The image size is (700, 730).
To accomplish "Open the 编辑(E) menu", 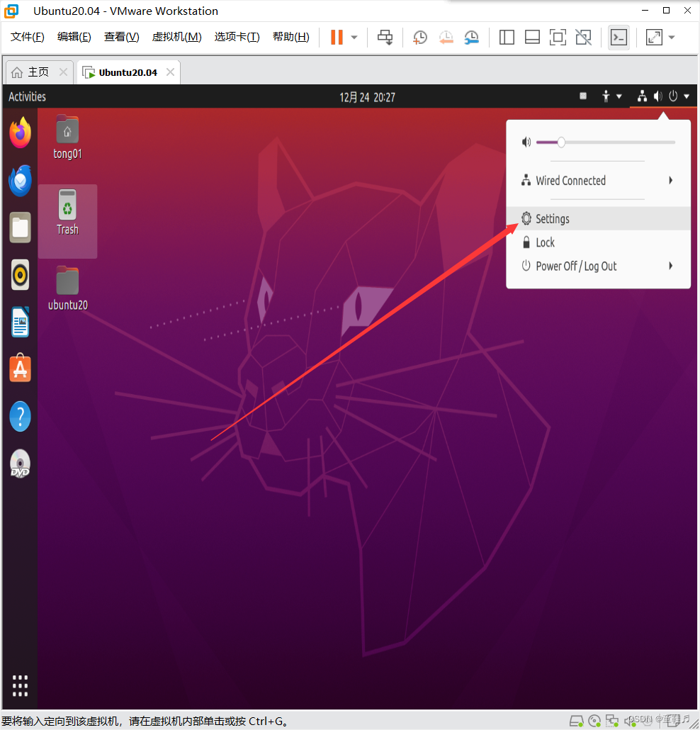I will click(x=74, y=37).
